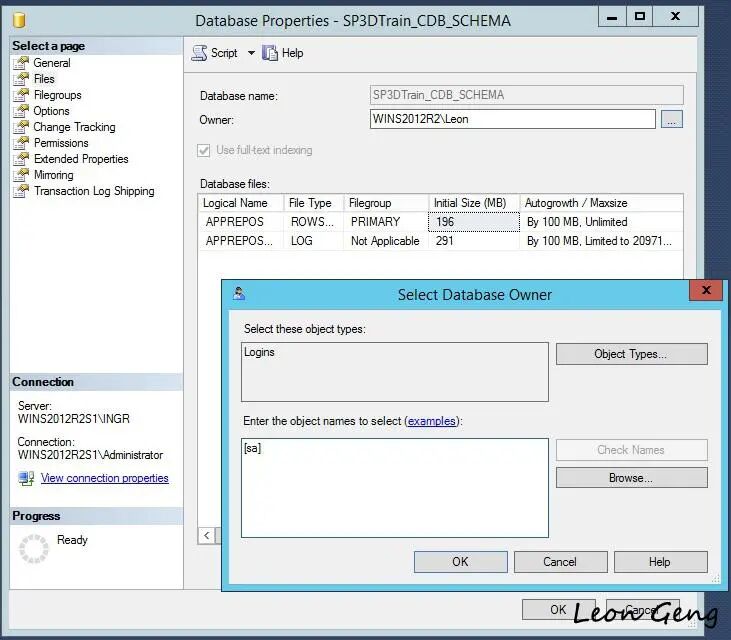Open the Mirroring page
This screenshot has width=731, height=640.
(x=54, y=175)
